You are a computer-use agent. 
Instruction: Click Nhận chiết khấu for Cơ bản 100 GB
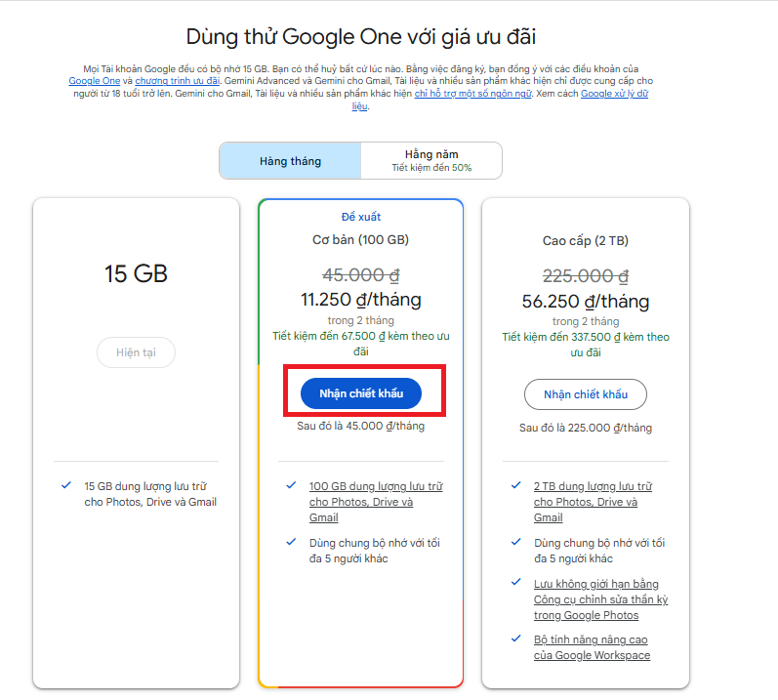click(361, 393)
